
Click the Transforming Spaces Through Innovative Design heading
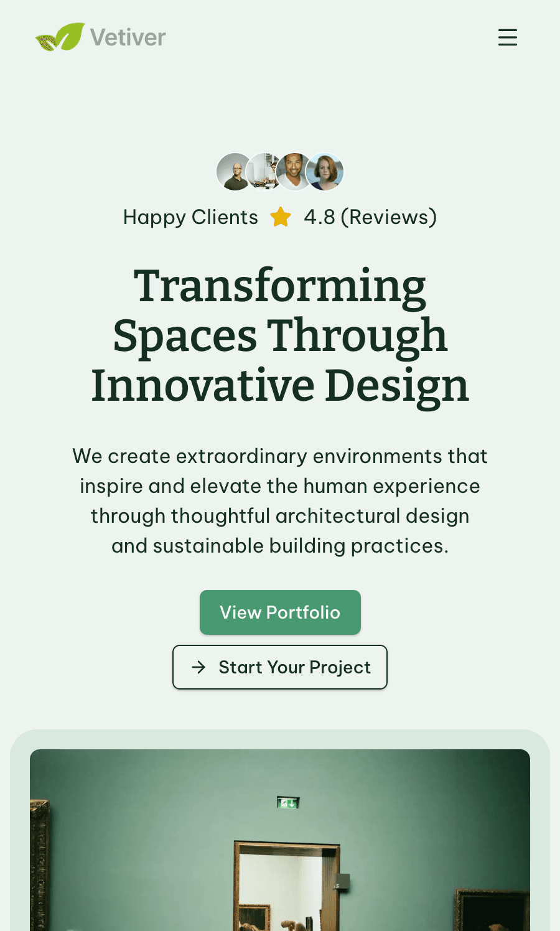(x=280, y=335)
